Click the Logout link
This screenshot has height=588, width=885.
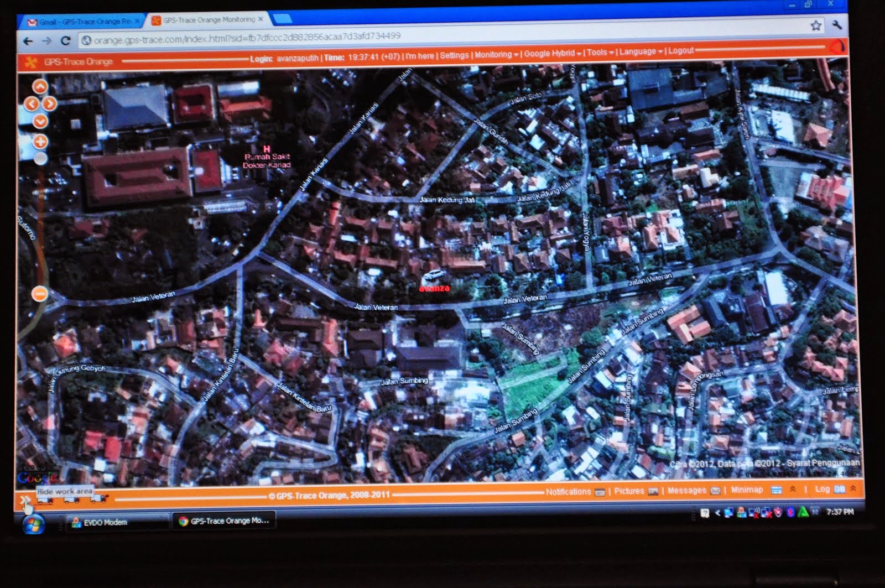tap(681, 50)
